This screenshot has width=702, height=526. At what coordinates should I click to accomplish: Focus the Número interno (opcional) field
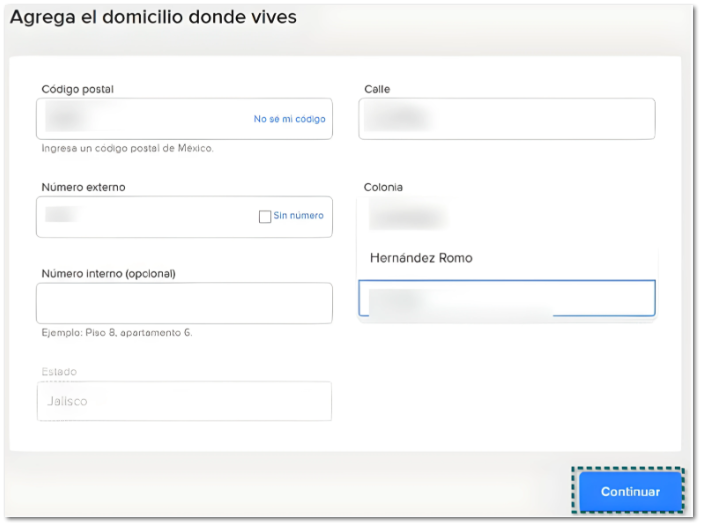[184, 303]
